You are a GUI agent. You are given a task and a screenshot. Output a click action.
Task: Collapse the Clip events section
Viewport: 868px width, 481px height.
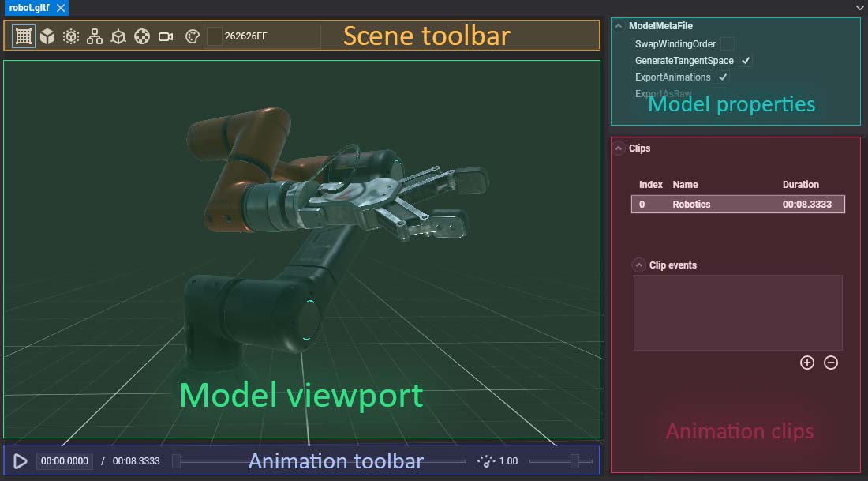coord(639,265)
